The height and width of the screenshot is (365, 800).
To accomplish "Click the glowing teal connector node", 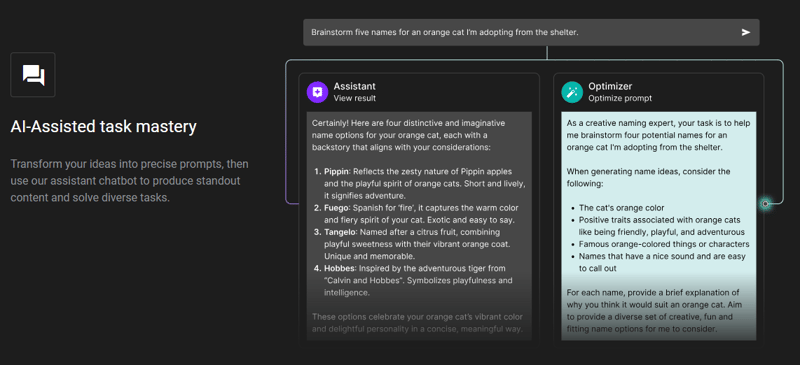I will [x=765, y=204].
